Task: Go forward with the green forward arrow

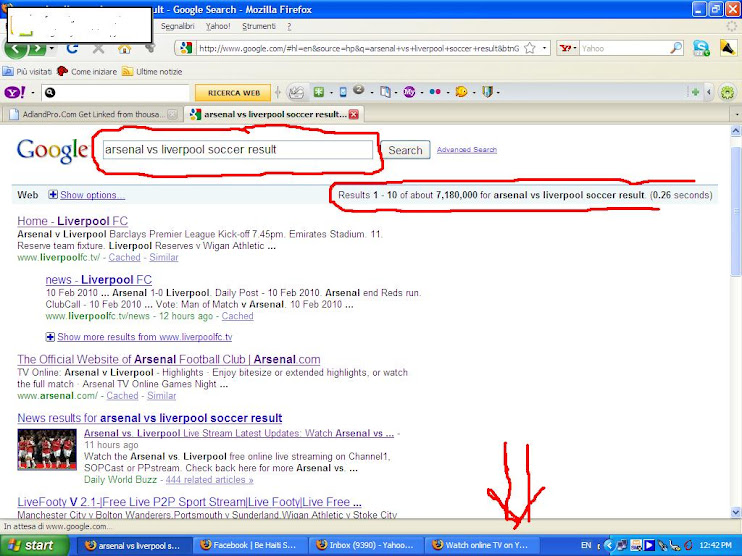Action: pos(37,49)
